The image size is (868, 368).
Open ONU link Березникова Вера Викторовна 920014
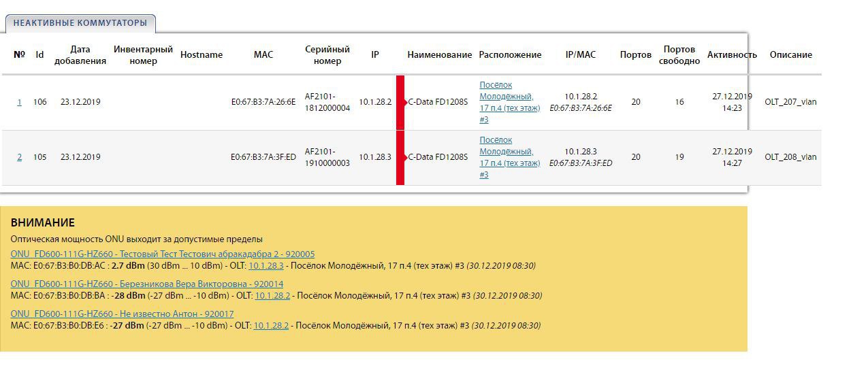[147, 284]
